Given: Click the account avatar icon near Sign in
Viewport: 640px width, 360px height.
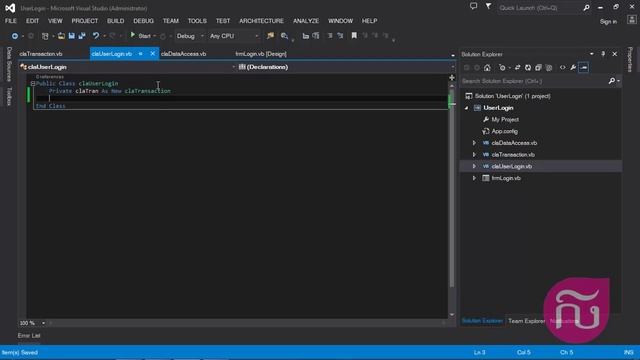Looking at the screenshot, I should [631, 20].
